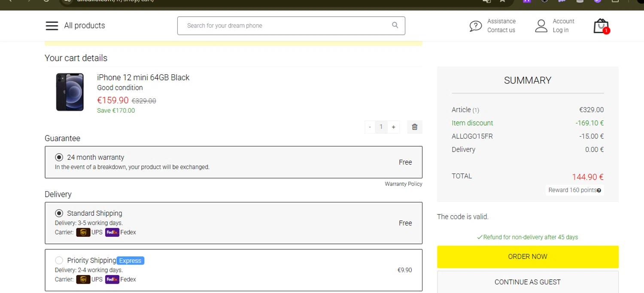
Task: Click the 144.90 € total amount
Action: pyautogui.click(x=588, y=177)
